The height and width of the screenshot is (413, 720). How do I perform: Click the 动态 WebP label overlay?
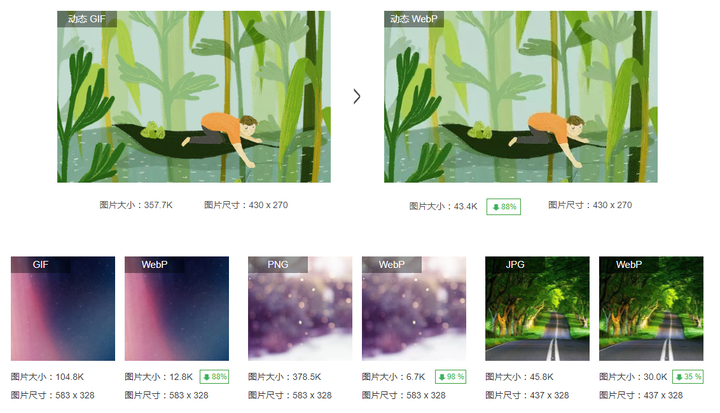coord(414,19)
